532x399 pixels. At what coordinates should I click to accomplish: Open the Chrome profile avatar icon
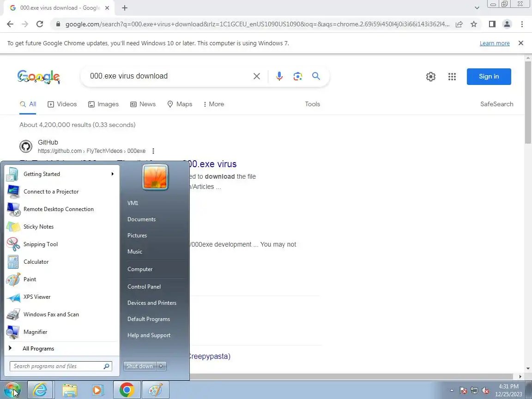tap(507, 24)
